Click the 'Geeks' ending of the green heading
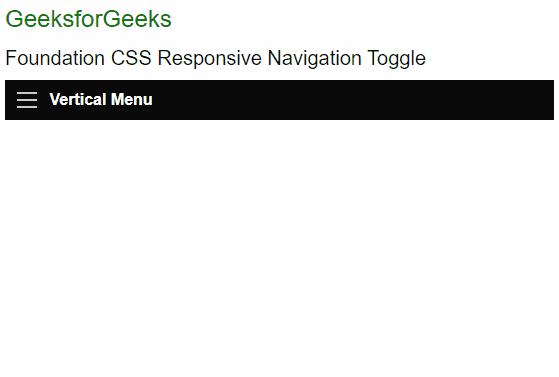 [x=137, y=19]
